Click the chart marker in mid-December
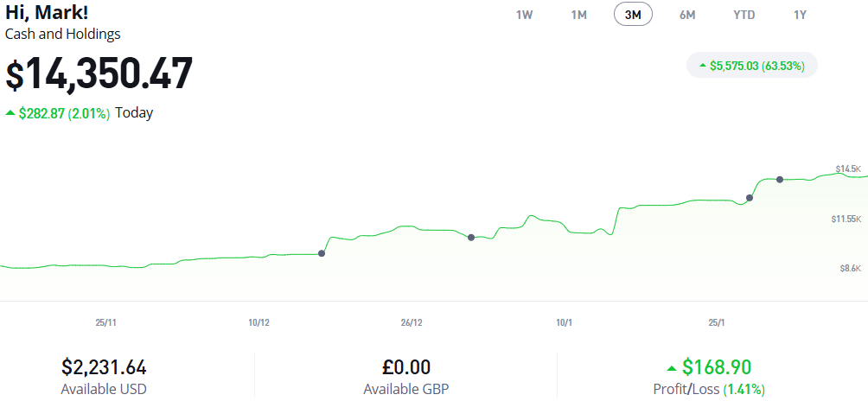The width and height of the screenshot is (868, 401). [322, 253]
